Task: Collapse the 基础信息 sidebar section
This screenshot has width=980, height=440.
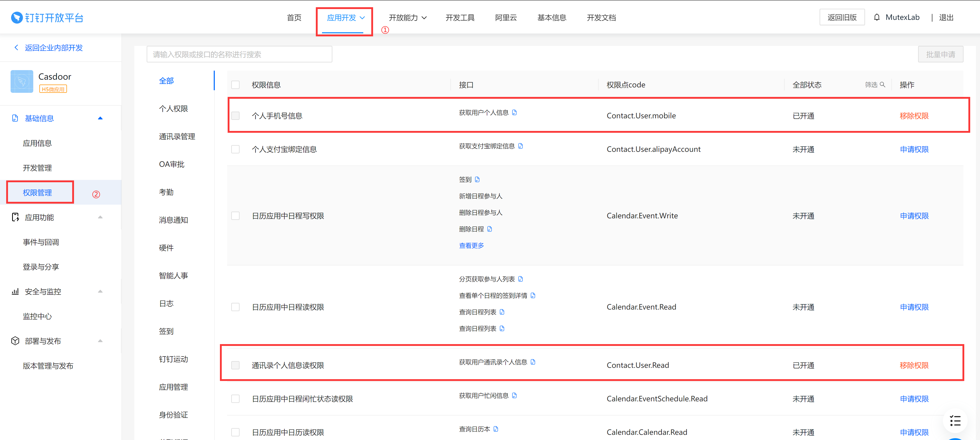Action: coord(100,118)
